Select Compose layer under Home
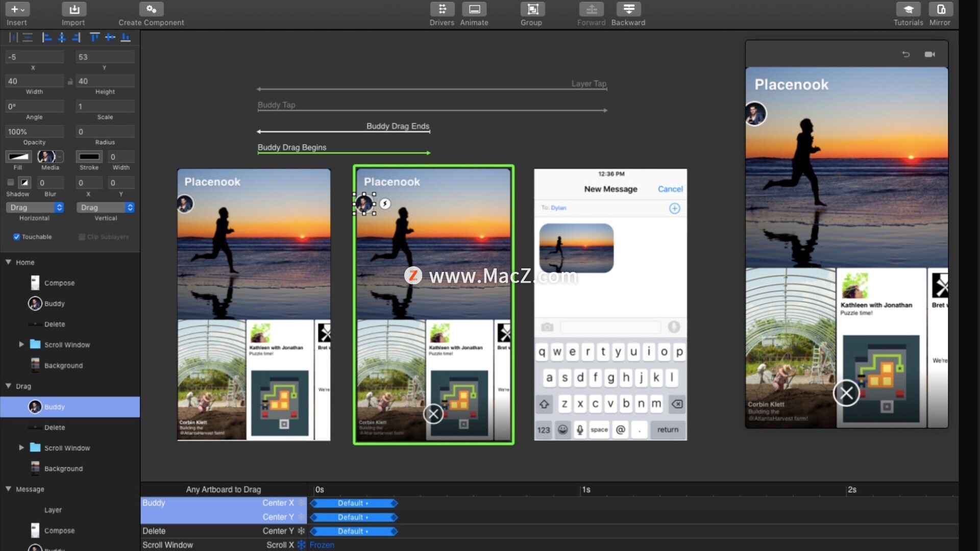The image size is (980, 551). (x=59, y=283)
